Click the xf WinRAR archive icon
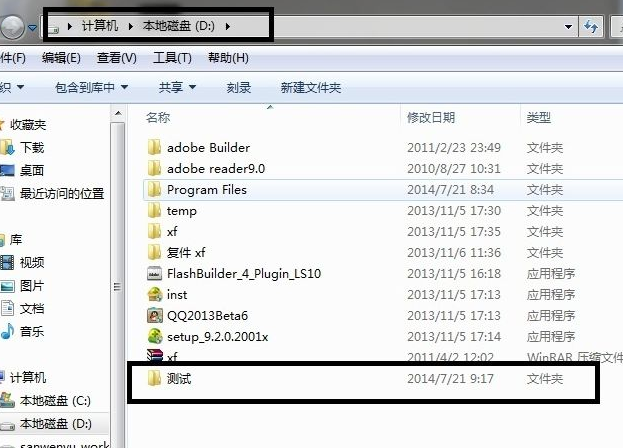623x448 pixels. [x=155, y=355]
